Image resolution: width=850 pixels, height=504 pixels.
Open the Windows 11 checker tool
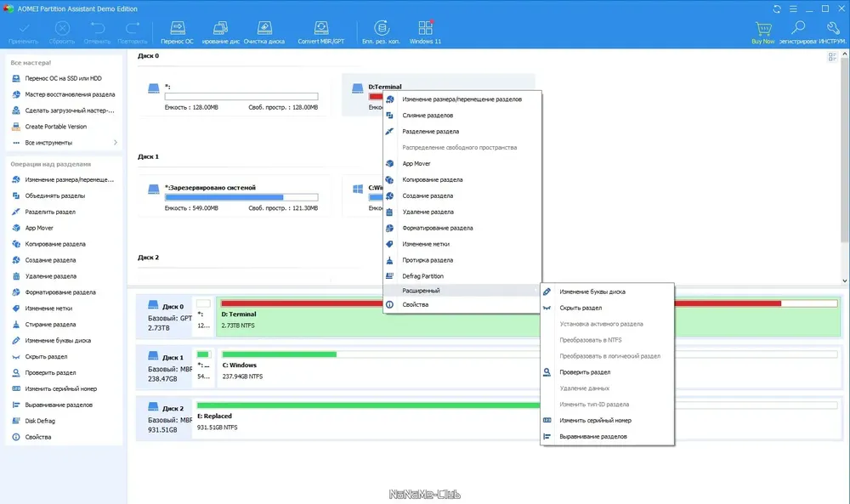(425, 32)
